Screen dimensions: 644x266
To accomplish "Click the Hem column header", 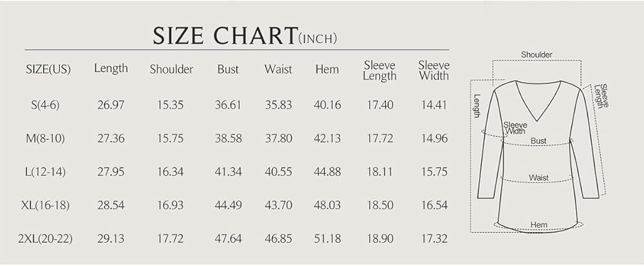I will (x=327, y=70).
